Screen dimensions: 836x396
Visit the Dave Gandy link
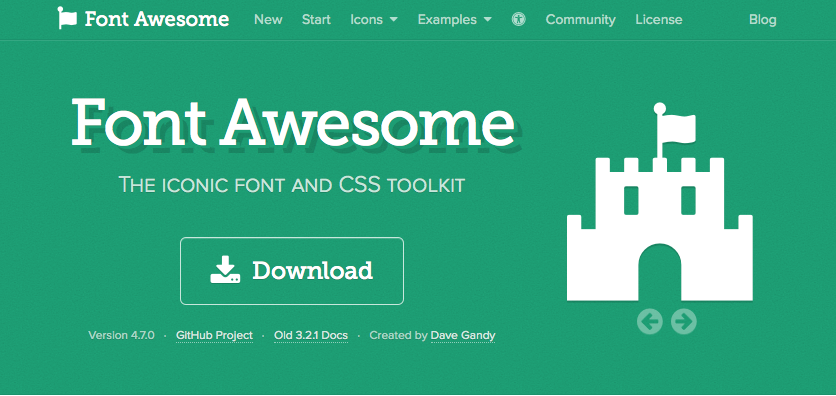(463, 335)
